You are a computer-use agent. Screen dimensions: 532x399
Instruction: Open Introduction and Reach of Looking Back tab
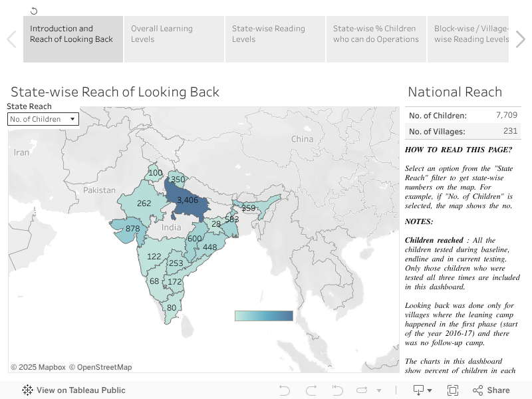(x=73, y=39)
